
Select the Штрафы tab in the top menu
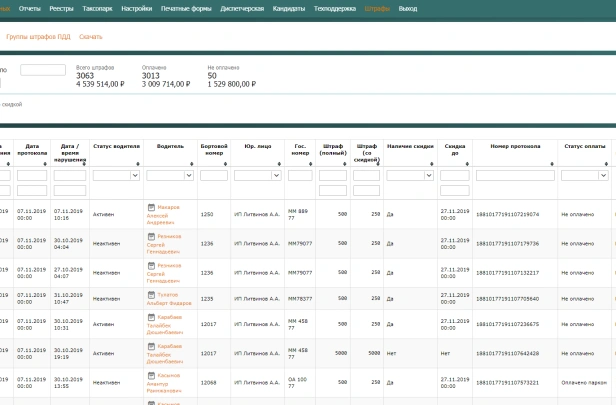pos(377,7)
